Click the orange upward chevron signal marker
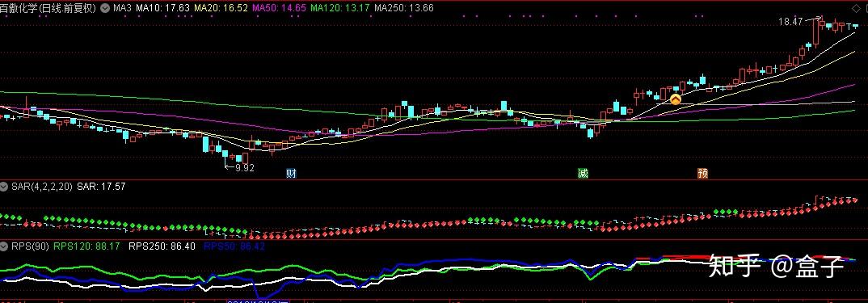Screen dimensions: 868x303 coord(676,99)
